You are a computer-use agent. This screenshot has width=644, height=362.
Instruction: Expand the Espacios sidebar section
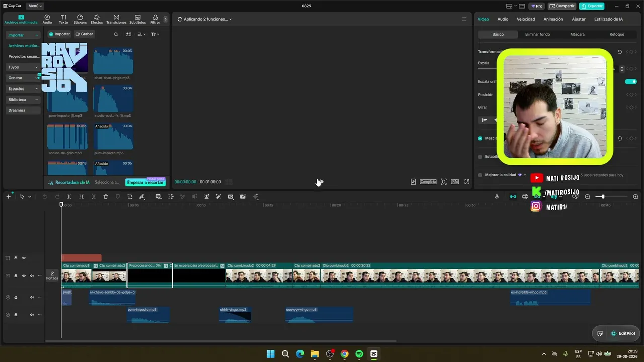coord(23,88)
